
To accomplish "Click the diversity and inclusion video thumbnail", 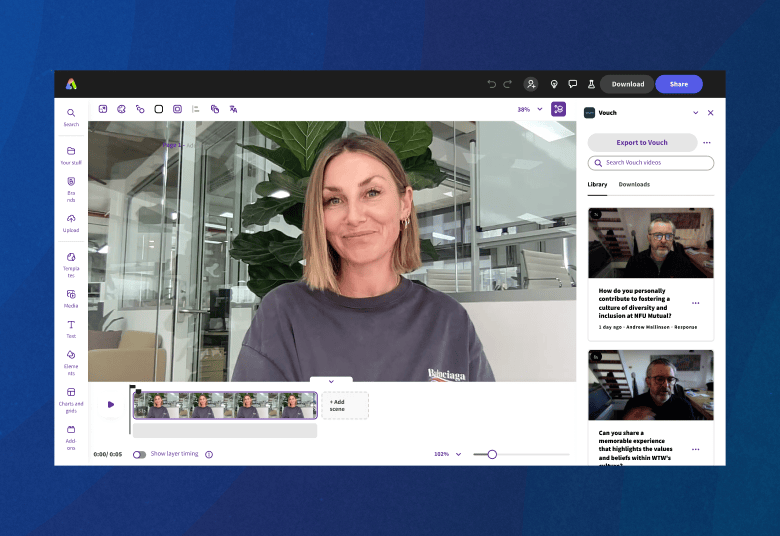I will 651,243.
